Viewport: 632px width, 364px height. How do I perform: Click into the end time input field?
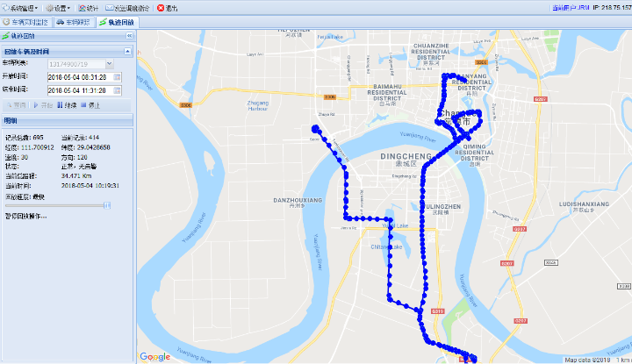(80, 90)
